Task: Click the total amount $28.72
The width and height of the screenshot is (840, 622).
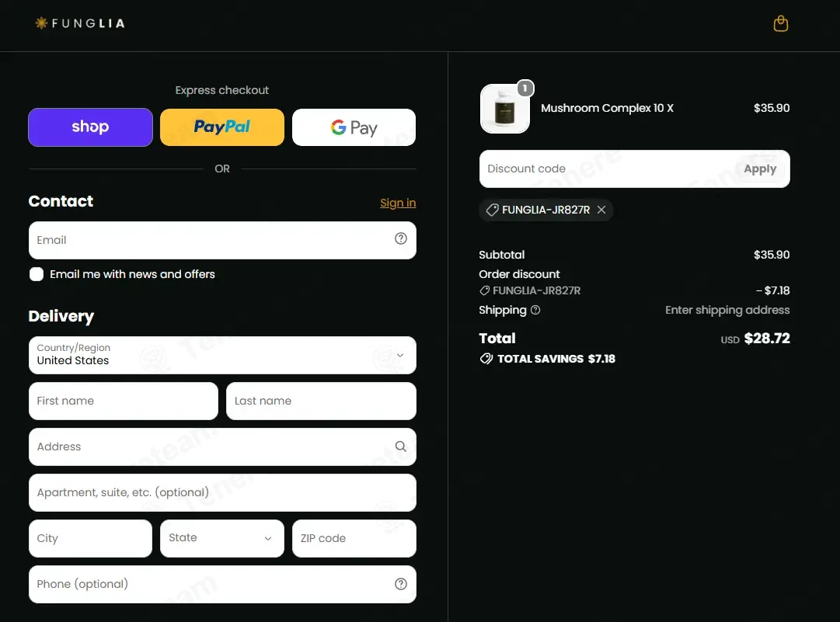Action: [x=767, y=339]
